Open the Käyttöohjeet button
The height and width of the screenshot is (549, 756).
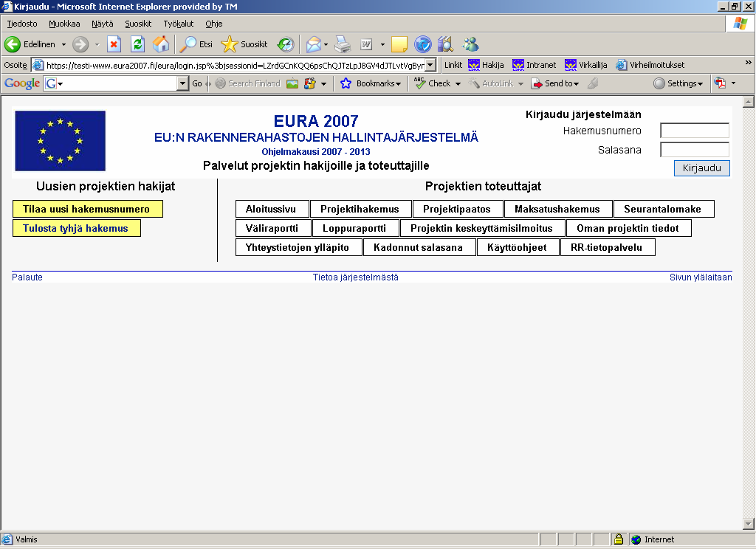click(x=518, y=247)
